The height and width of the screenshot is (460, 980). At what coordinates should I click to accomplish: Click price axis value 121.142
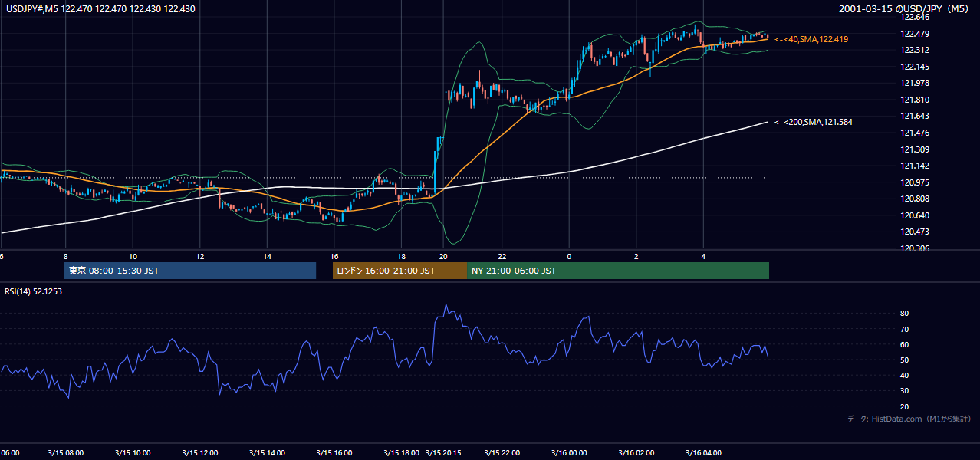pyautogui.click(x=916, y=166)
